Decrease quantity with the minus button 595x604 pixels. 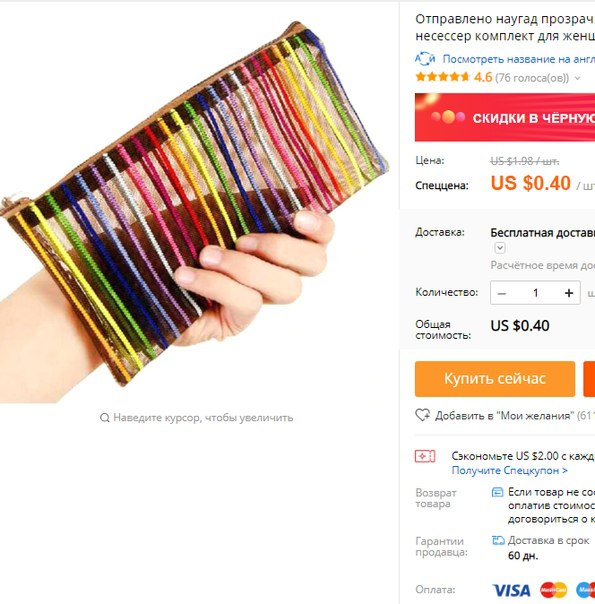[501, 293]
